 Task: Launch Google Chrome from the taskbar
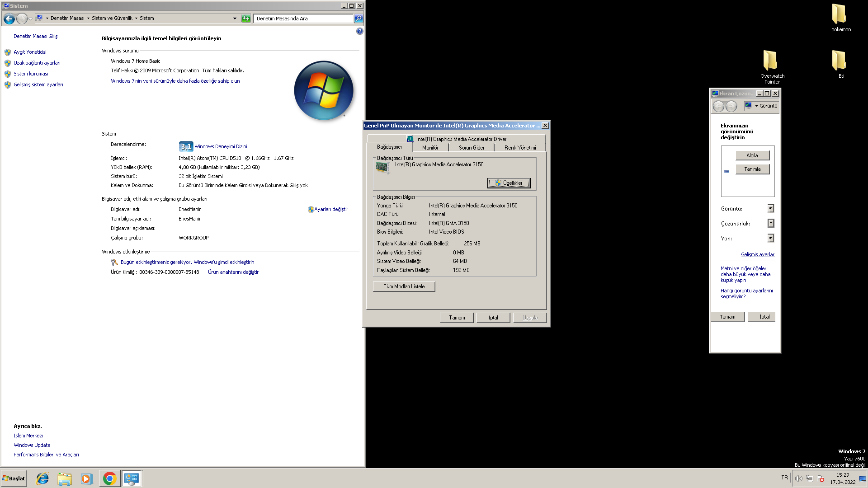tap(109, 479)
